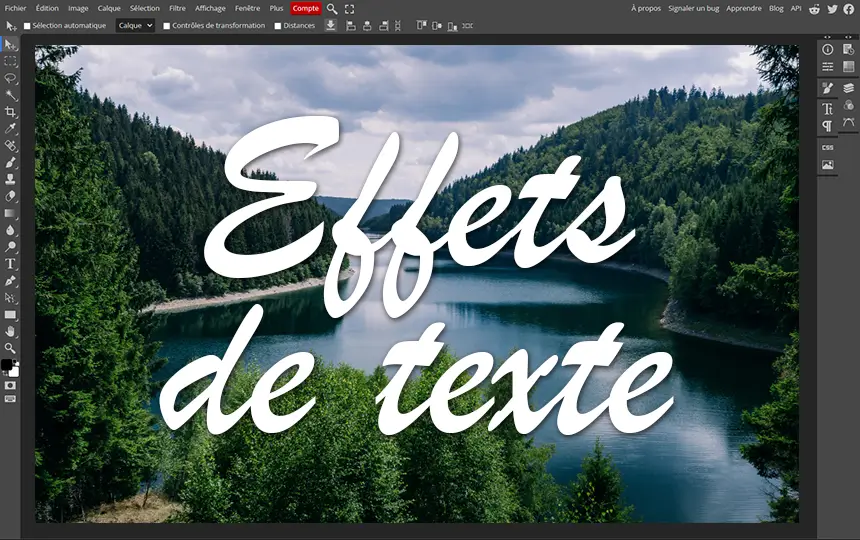
Task: Select the Blur (droplet) tool
Action: tap(10, 230)
